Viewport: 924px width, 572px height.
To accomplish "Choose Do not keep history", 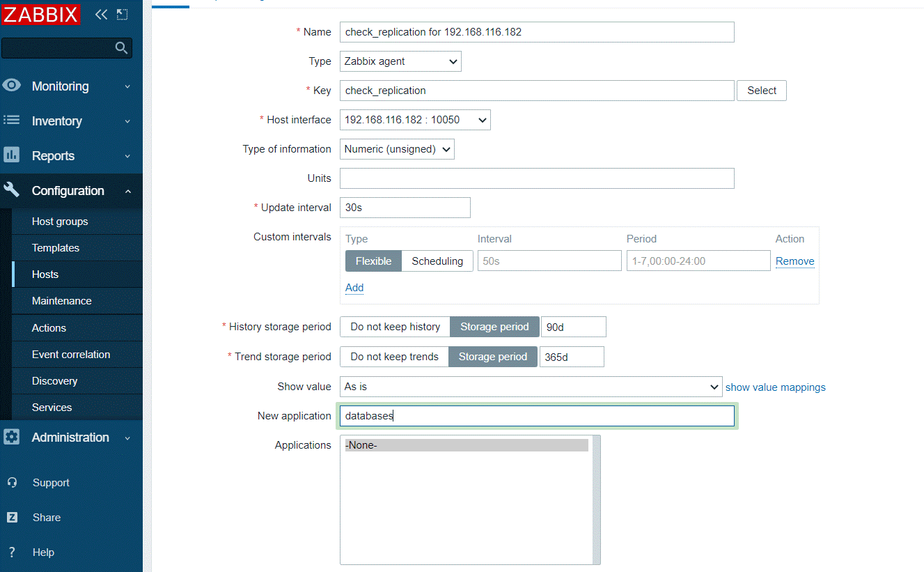I will pyautogui.click(x=395, y=327).
